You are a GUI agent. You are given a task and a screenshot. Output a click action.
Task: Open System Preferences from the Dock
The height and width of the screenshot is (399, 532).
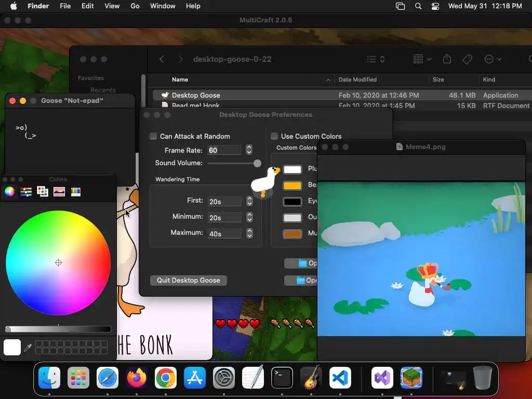tap(224, 378)
